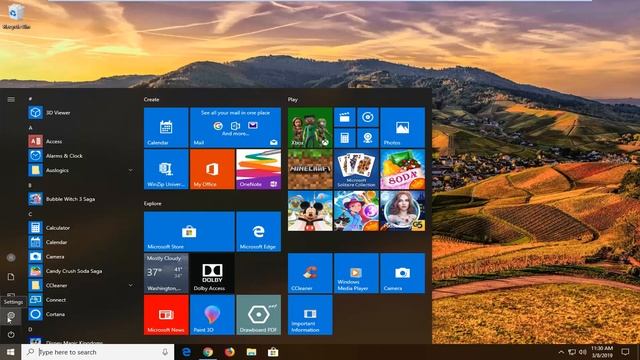The image size is (640, 360).
Task: Open the My Office tile
Action: (x=212, y=169)
